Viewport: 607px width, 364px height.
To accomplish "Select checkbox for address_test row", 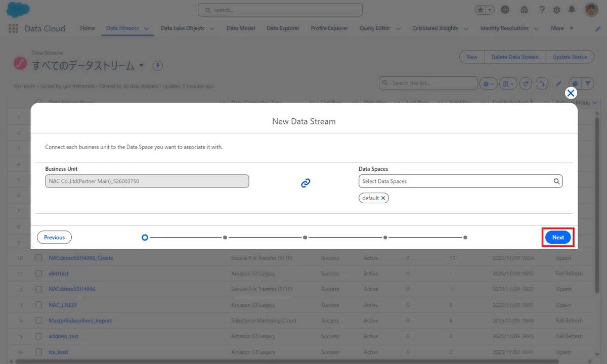I will tap(39, 336).
